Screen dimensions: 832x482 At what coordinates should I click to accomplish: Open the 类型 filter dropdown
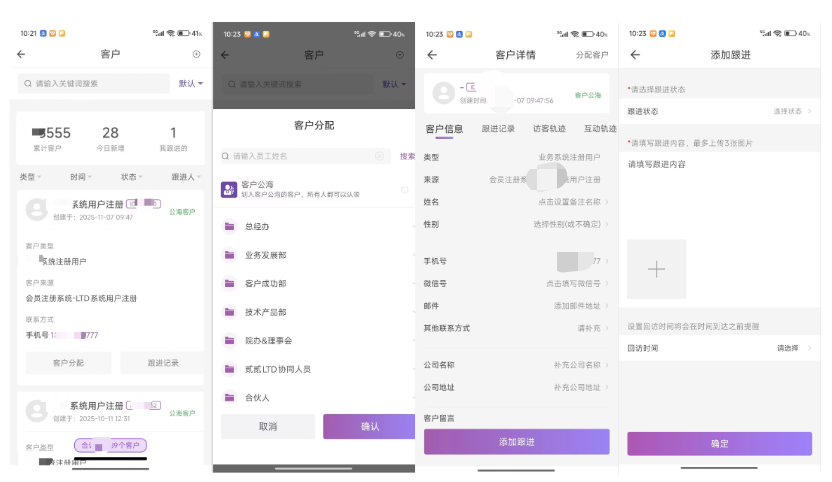pyautogui.click(x=30, y=177)
